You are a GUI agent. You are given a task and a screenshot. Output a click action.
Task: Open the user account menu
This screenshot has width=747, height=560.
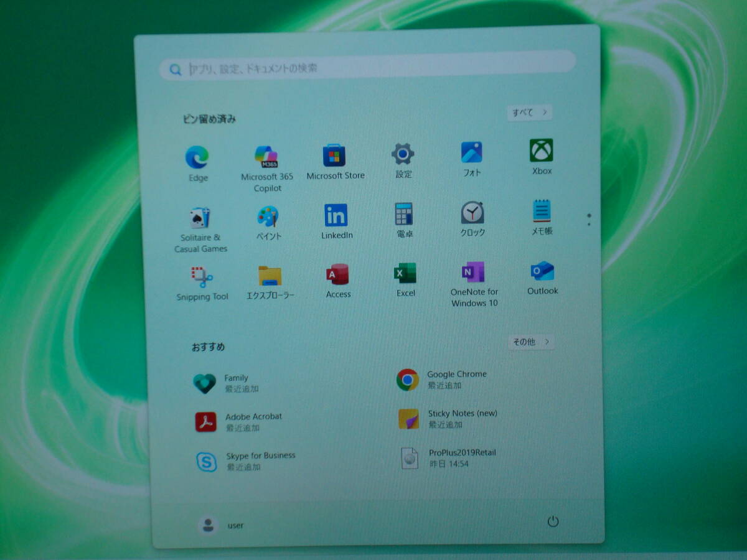[x=221, y=525]
